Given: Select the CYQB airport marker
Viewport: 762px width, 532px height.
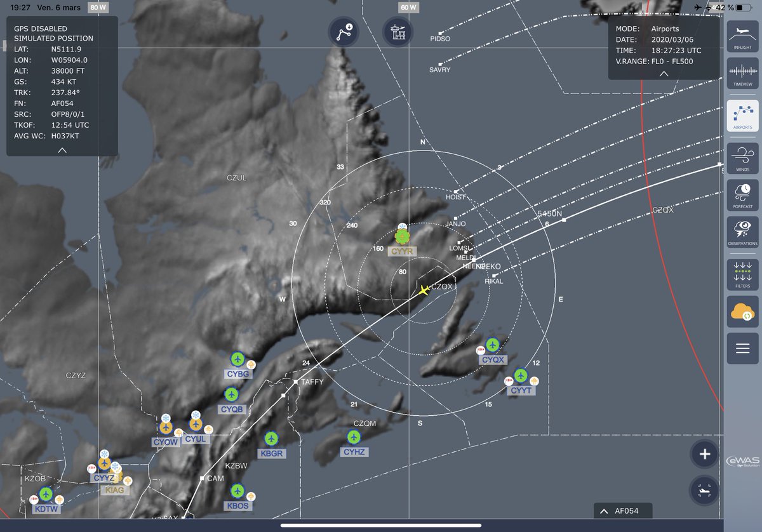Looking at the screenshot, I should click(x=231, y=395).
